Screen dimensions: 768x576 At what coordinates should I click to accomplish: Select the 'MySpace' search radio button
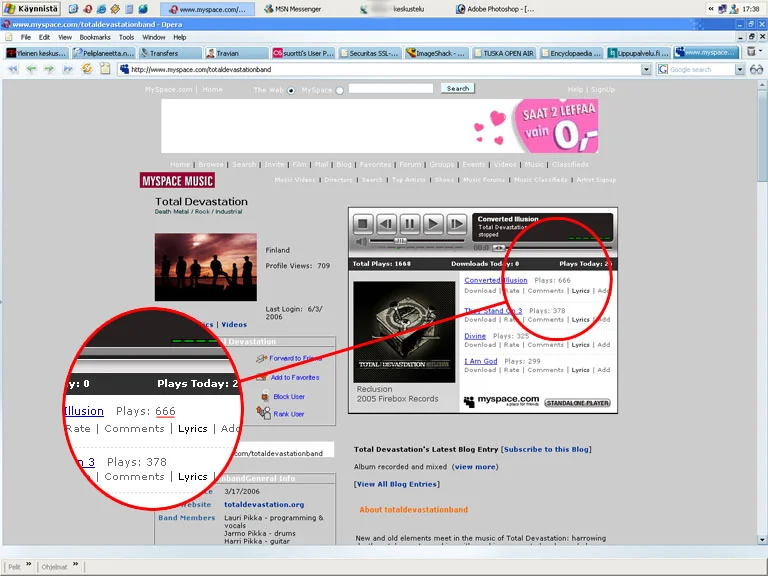click(339, 89)
